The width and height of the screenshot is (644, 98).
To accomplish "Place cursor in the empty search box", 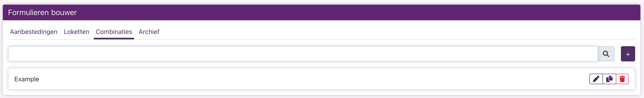I will coord(302,54).
